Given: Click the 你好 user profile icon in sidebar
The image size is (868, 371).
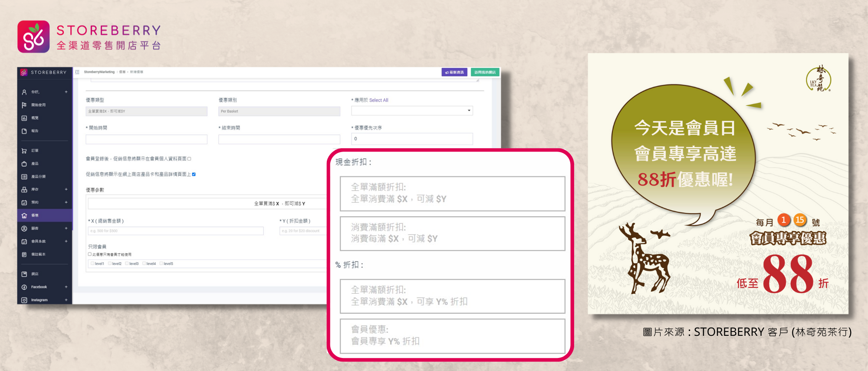Looking at the screenshot, I should pyautogui.click(x=24, y=92).
